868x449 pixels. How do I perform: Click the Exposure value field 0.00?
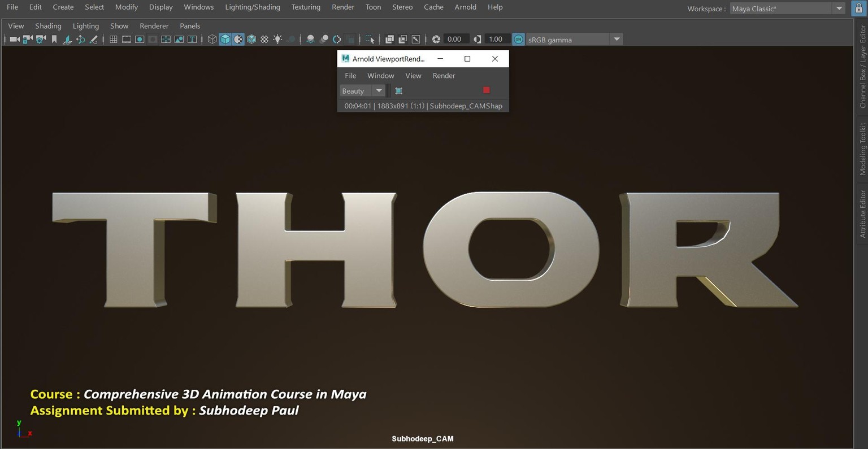click(x=457, y=39)
